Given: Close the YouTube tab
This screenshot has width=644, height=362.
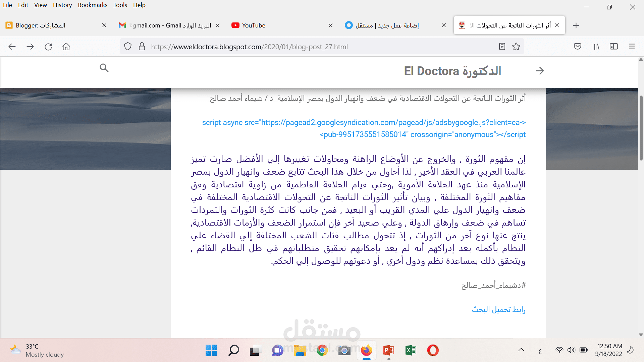Looking at the screenshot, I should 330,25.
